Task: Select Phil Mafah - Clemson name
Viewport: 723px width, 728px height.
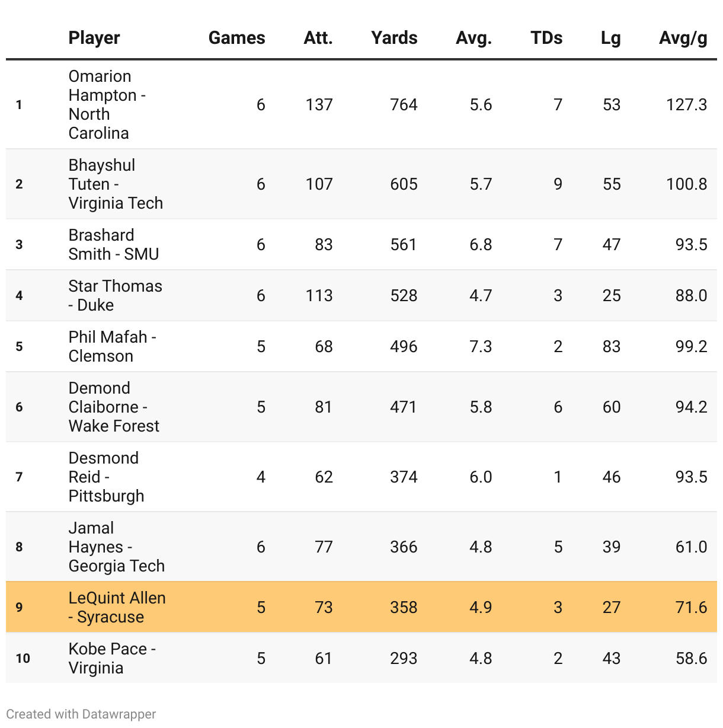Action: 112,346
